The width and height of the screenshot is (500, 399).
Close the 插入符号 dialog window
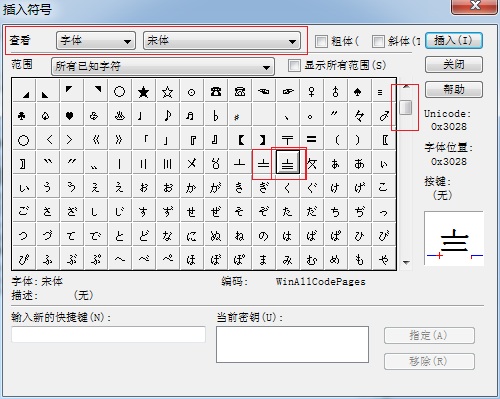click(x=475, y=6)
